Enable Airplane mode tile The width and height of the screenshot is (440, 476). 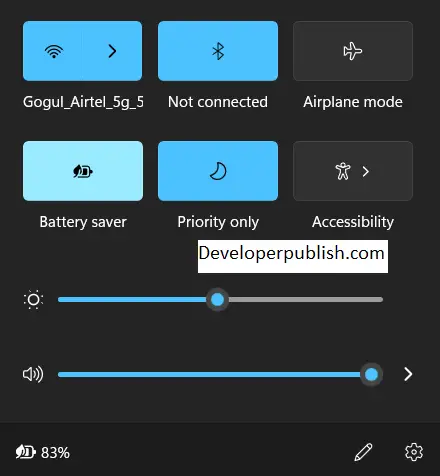[x=353, y=51]
